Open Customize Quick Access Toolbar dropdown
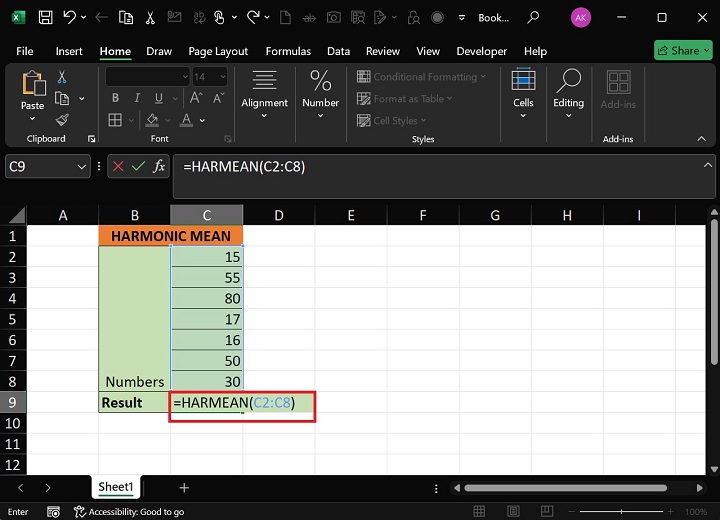The width and height of the screenshot is (720, 520). (461, 17)
